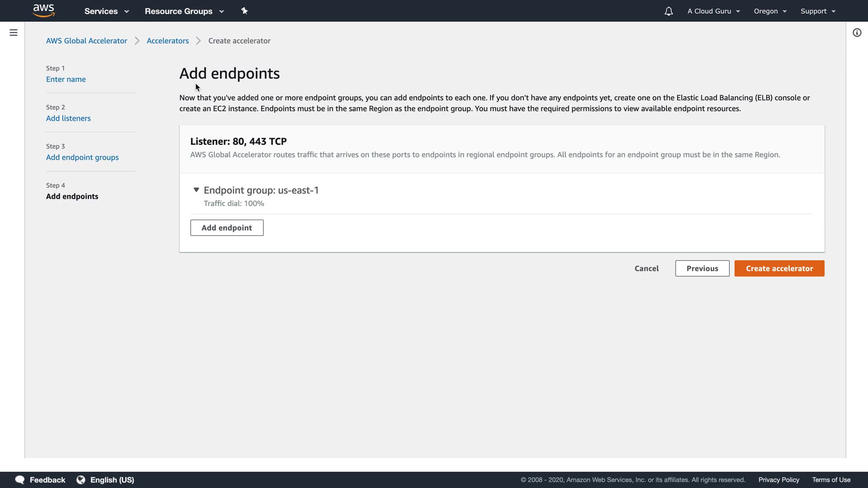Image resolution: width=868 pixels, height=488 pixels.
Task: Click the pin shortcut icon in navbar
Action: tap(245, 11)
